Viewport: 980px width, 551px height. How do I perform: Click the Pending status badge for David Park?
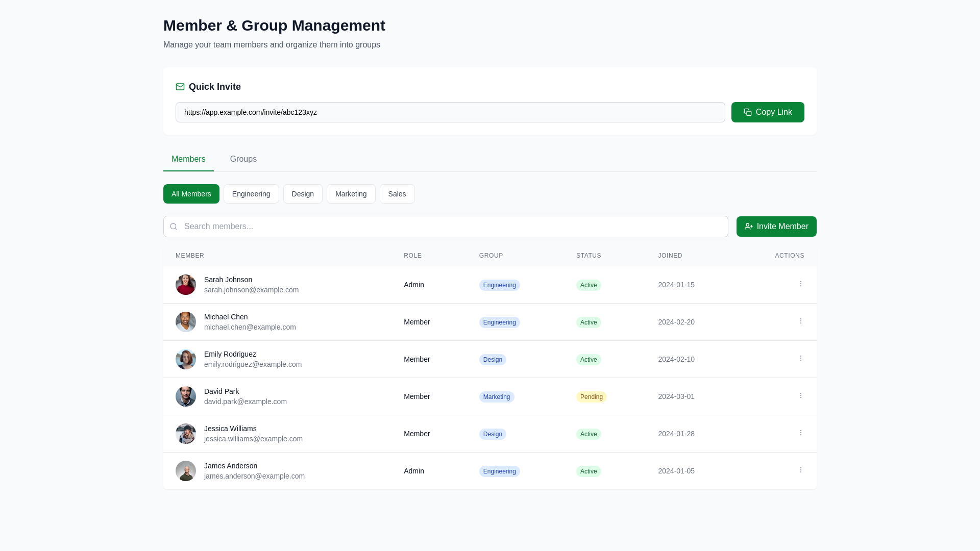click(591, 396)
